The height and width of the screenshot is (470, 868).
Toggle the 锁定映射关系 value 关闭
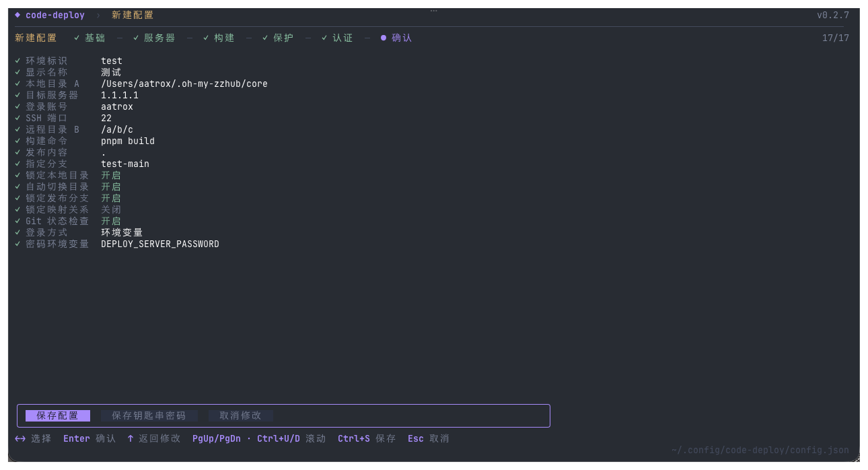tap(111, 209)
